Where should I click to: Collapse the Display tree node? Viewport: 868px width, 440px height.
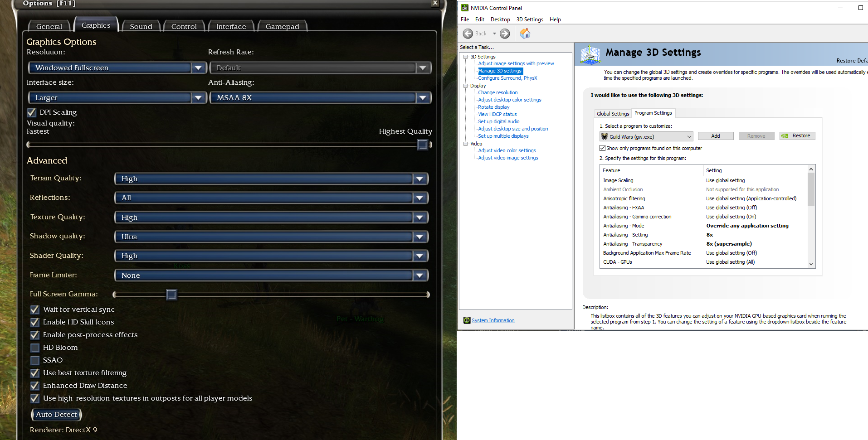(x=466, y=86)
